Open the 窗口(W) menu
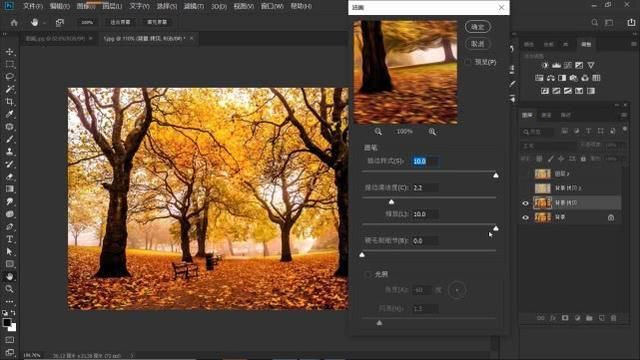640x360 pixels. coord(272,6)
